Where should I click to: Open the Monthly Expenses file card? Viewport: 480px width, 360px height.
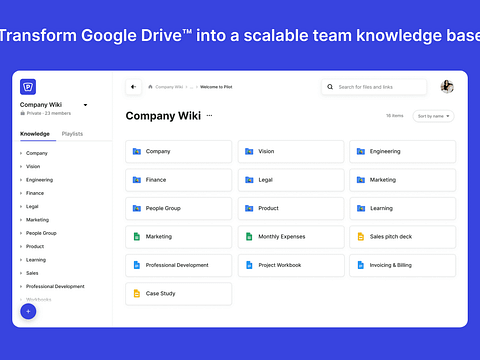[x=291, y=237]
